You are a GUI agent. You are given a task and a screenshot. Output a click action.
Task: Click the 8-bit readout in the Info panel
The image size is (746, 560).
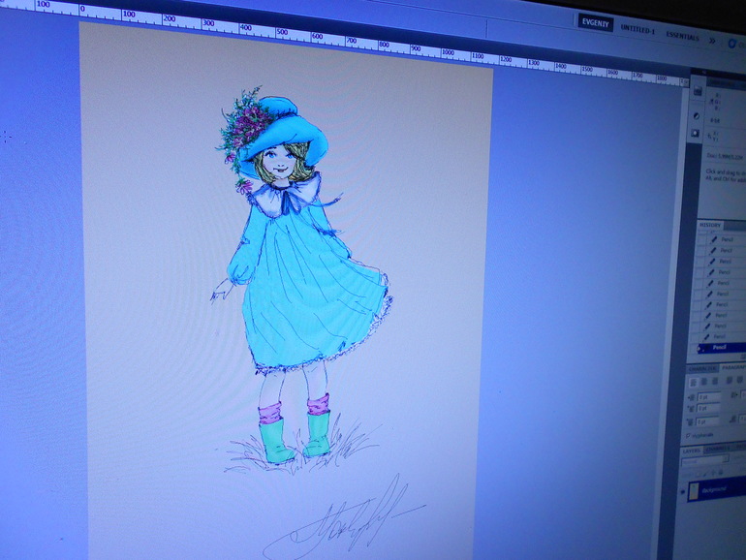715,120
